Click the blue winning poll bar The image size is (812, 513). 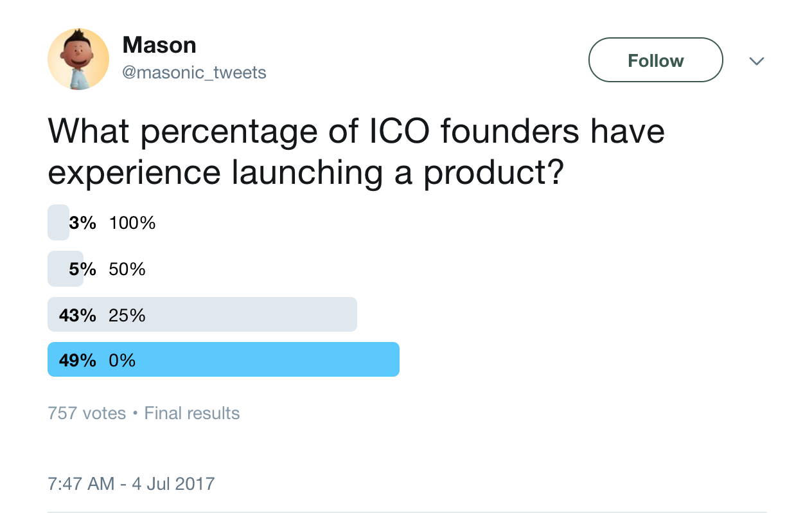coord(270,359)
